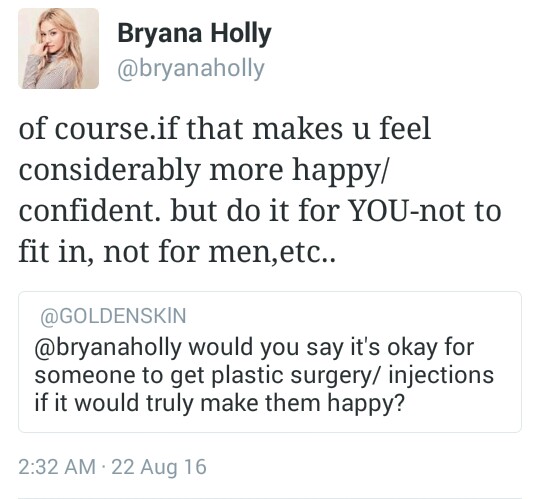
Task: Click the line 'considerably more happy/'
Action: (x=204, y=171)
